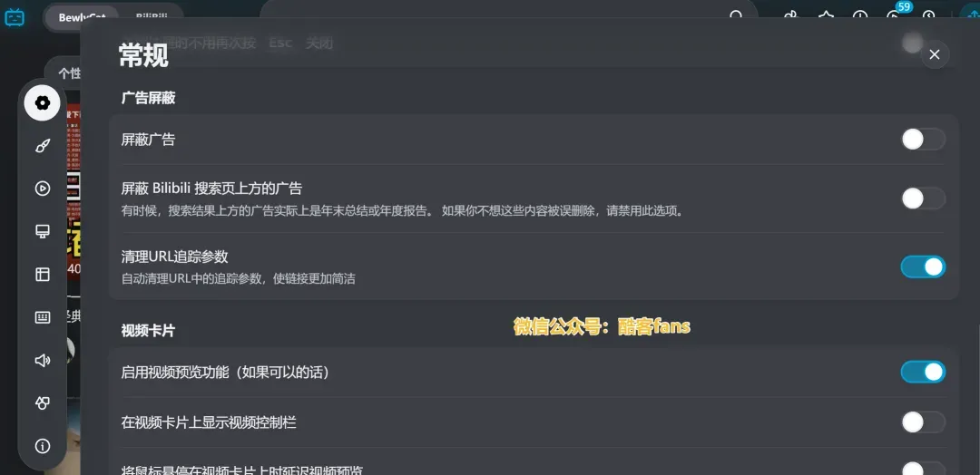Enable the 屏蔽广告 toggle
The height and width of the screenshot is (475, 980).
click(x=923, y=140)
